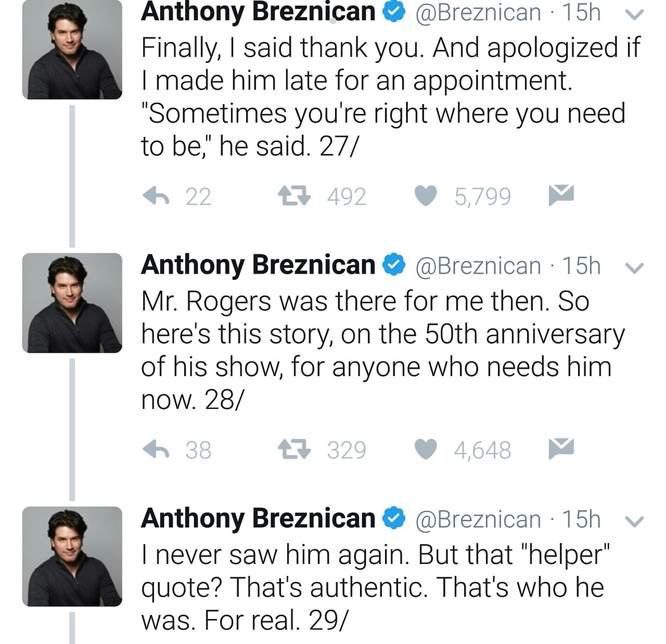This screenshot has height=644, width=666.
Task: Send the 27/ tweet via direct message
Action: (561, 195)
